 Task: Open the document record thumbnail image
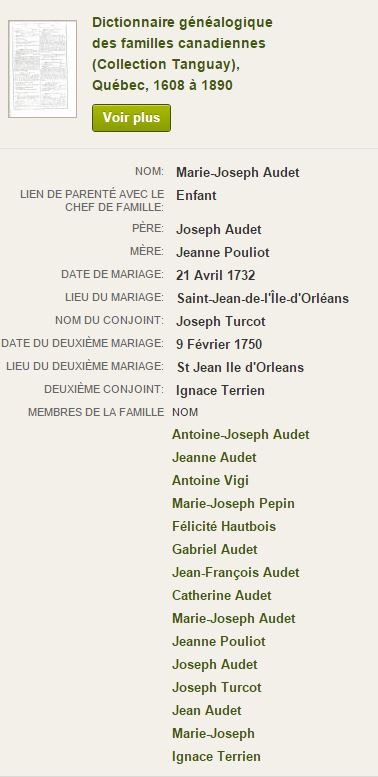click(43, 69)
